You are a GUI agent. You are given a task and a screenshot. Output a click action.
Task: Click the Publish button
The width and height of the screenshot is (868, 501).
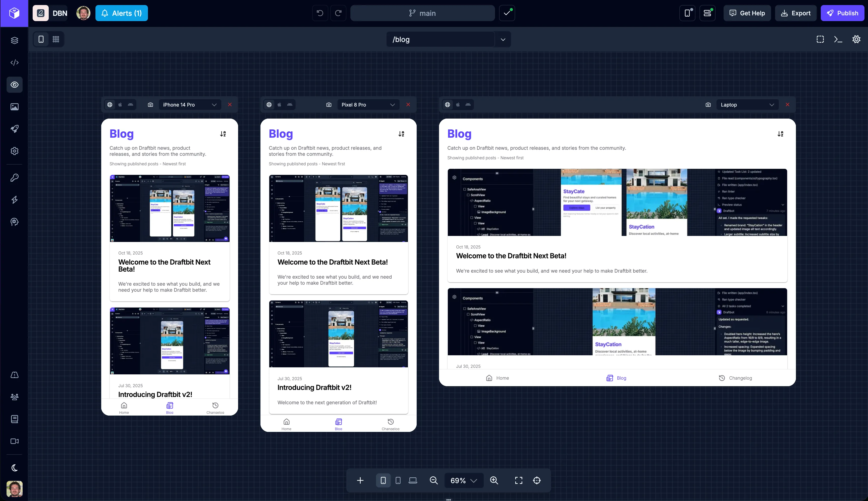click(842, 13)
